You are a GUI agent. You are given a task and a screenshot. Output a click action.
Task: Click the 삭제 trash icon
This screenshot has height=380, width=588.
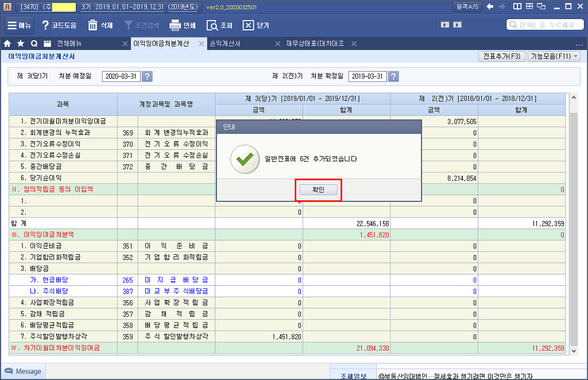[x=100, y=25]
